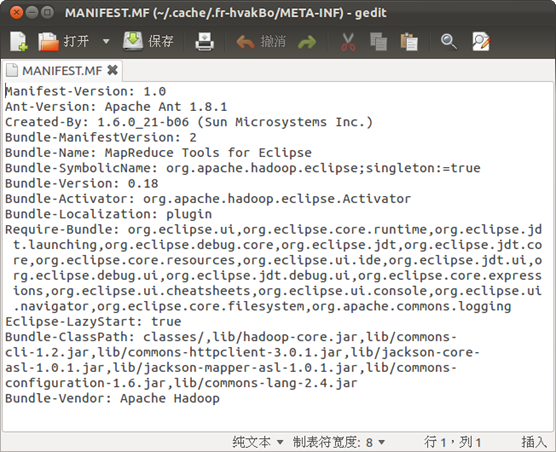Open the 纯文本 language dropdown
Screen dimensions: 556x452
click(x=257, y=442)
